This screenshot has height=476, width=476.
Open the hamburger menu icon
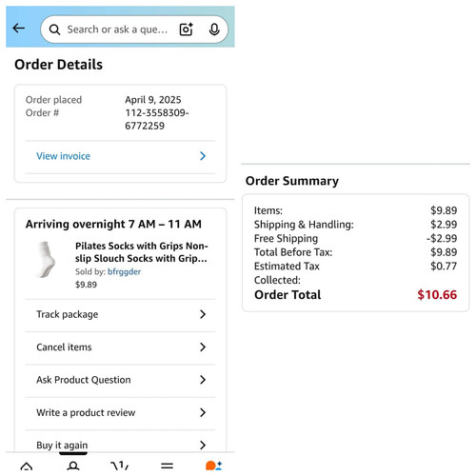coord(167,466)
